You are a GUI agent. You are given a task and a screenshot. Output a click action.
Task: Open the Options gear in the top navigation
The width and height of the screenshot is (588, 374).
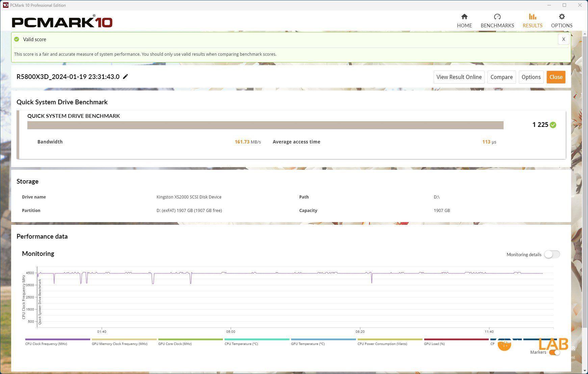point(562,21)
